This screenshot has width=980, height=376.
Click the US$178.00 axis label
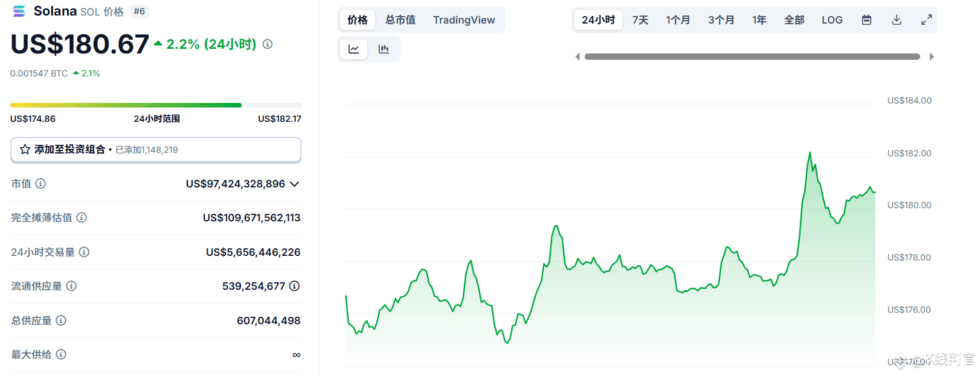pyautogui.click(x=909, y=258)
